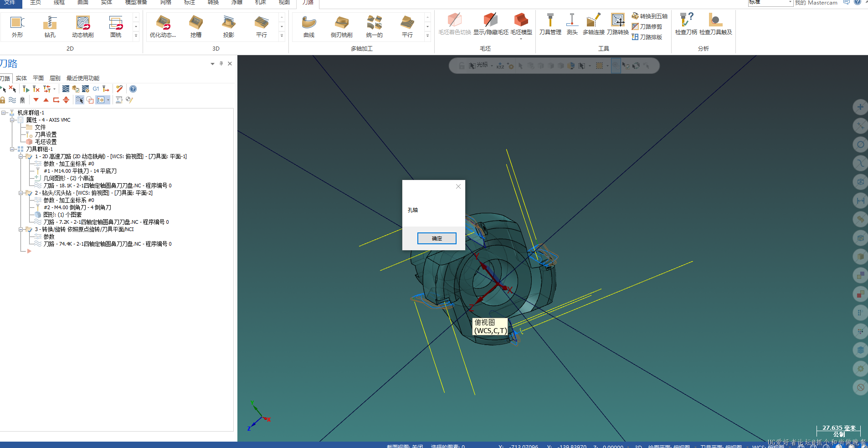868x448 pixels.
Task: Open Toolpaths manager help question icon
Action: tap(133, 89)
